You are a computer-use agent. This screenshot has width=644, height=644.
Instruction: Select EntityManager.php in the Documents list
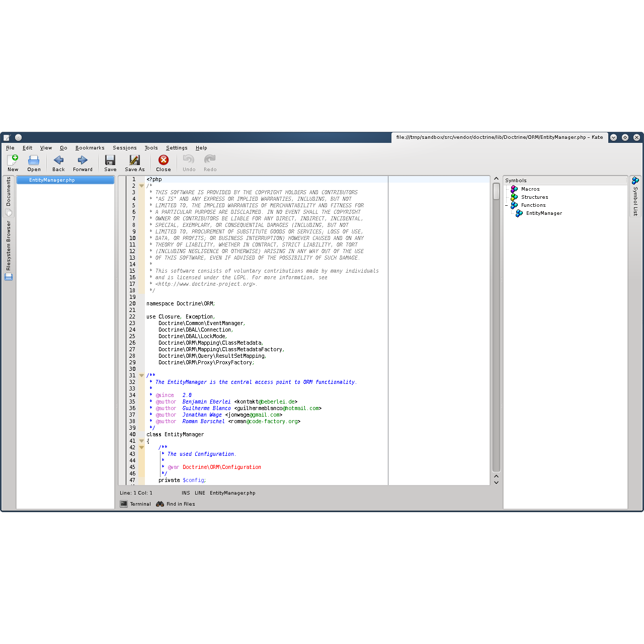[52, 180]
